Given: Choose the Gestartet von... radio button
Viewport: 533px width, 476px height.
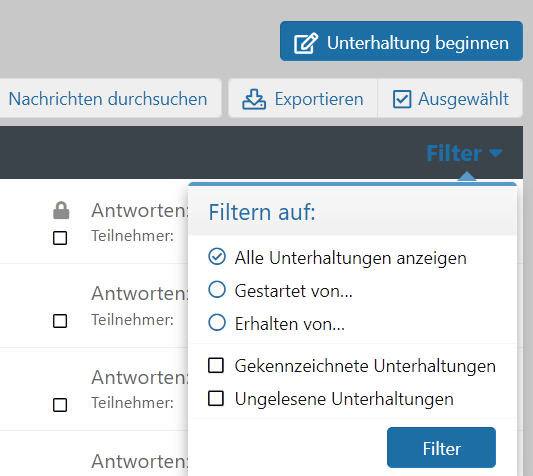Looking at the screenshot, I should coord(217,290).
